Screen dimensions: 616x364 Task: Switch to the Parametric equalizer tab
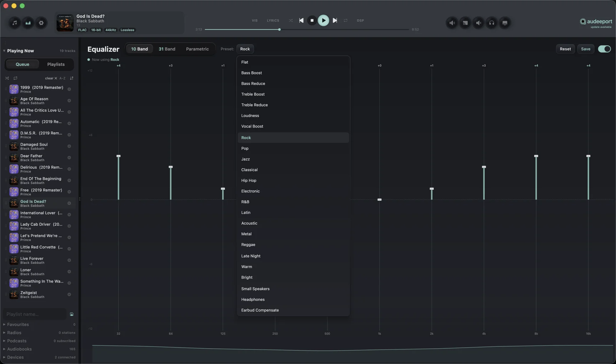(197, 49)
